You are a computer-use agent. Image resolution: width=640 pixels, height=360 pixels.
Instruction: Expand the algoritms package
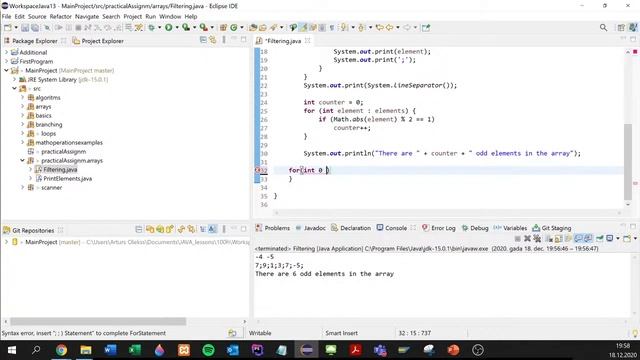tap(22, 98)
